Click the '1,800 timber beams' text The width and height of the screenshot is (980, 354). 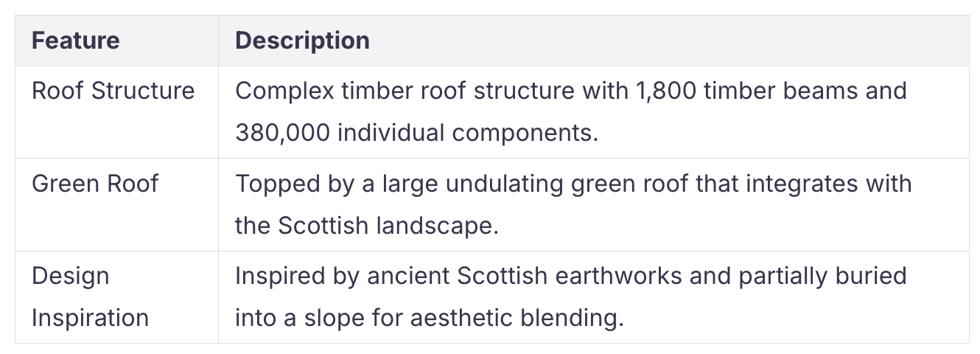tap(739, 91)
